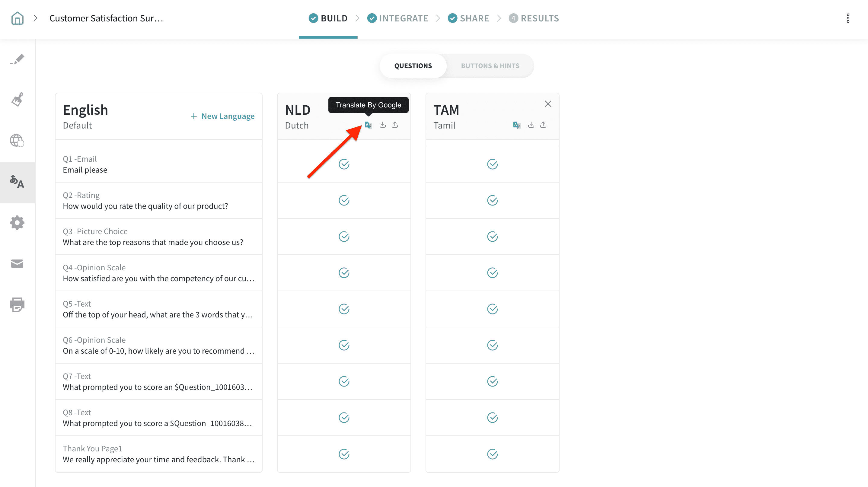
Task: Open the settings gear in the sidebar
Action: pos(17,223)
